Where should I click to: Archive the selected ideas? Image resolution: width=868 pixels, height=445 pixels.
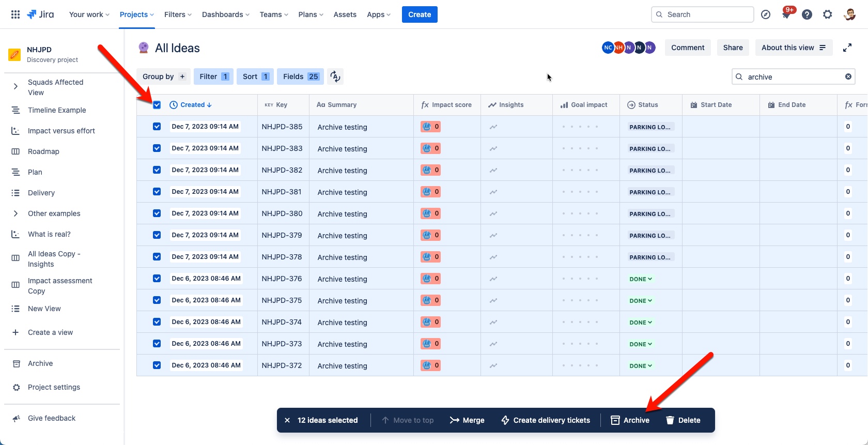click(630, 420)
